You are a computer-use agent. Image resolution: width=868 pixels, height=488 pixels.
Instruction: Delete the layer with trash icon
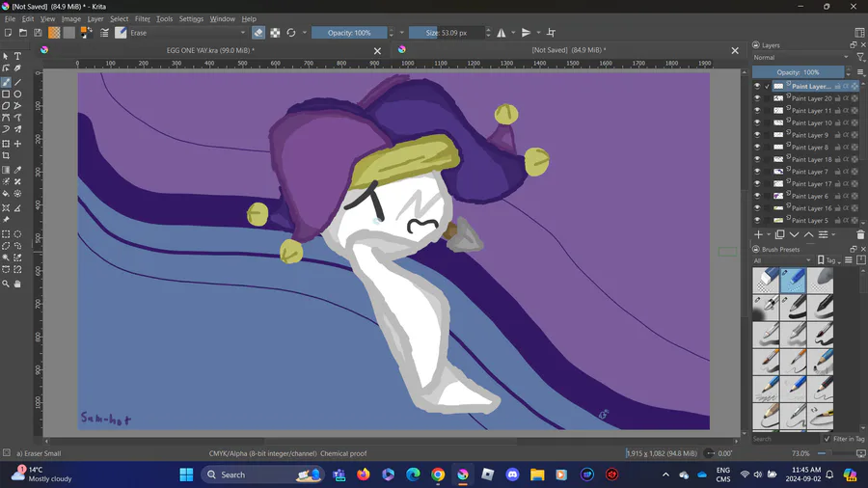coord(860,234)
